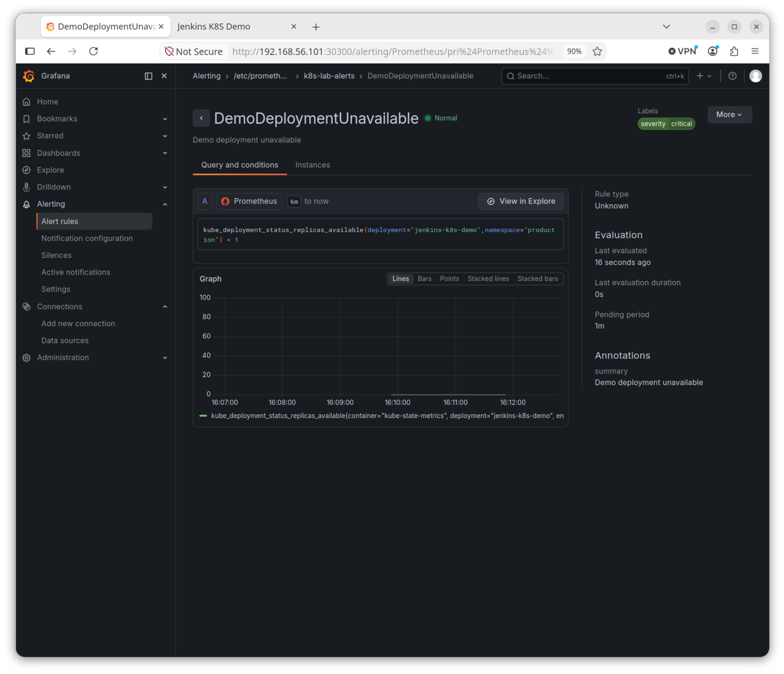Expand the Drilldown section chevron

[x=165, y=187]
